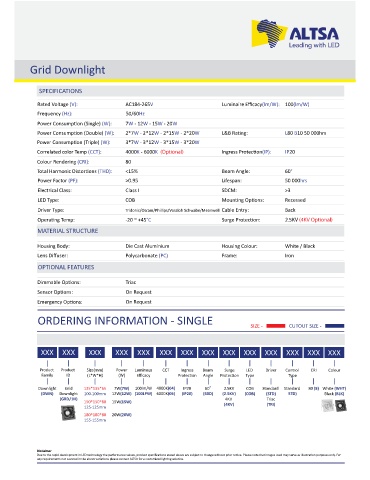Select the XXX box above CCT
This screenshot has width=370, height=480.
(x=166, y=352)
